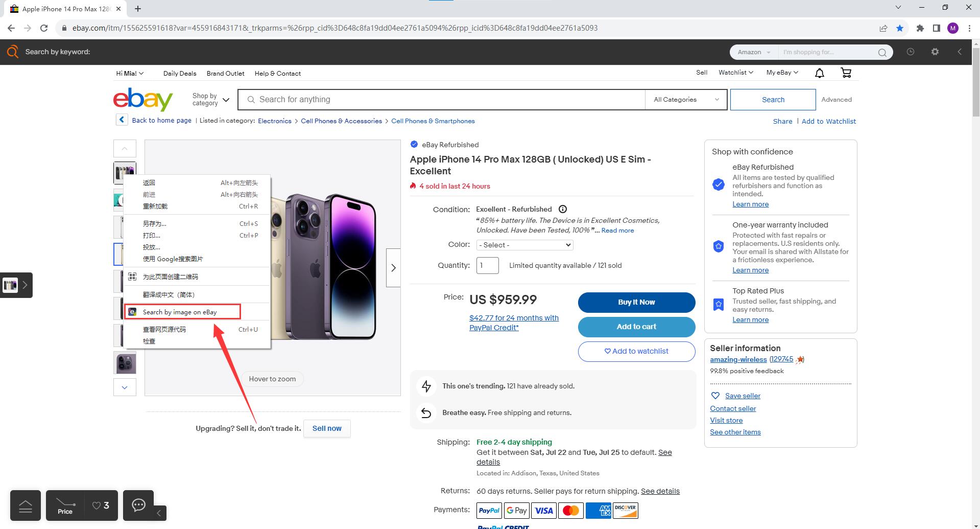Image resolution: width=980 pixels, height=529 pixels.
Task: Collapse the bottom widget bar arrow
Action: [x=159, y=513]
